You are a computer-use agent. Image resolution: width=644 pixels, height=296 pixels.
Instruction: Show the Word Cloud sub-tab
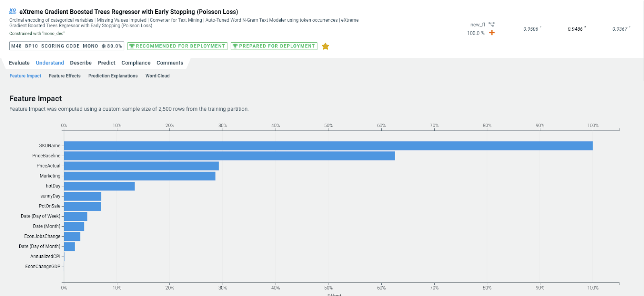click(x=157, y=76)
